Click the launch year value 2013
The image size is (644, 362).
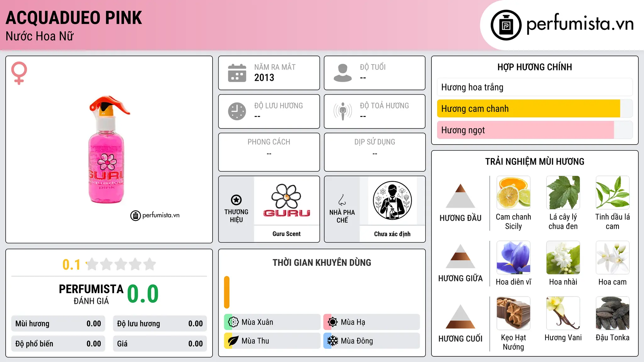pos(264,78)
